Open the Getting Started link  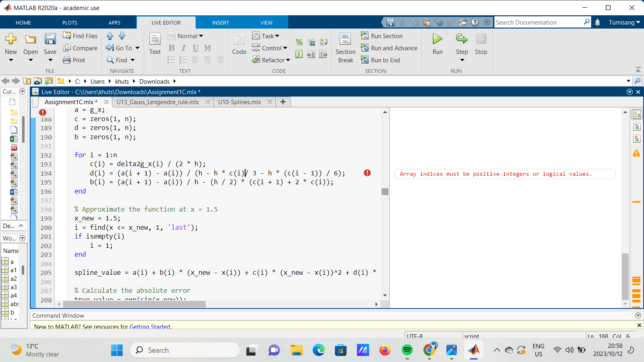pyautogui.click(x=150, y=327)
